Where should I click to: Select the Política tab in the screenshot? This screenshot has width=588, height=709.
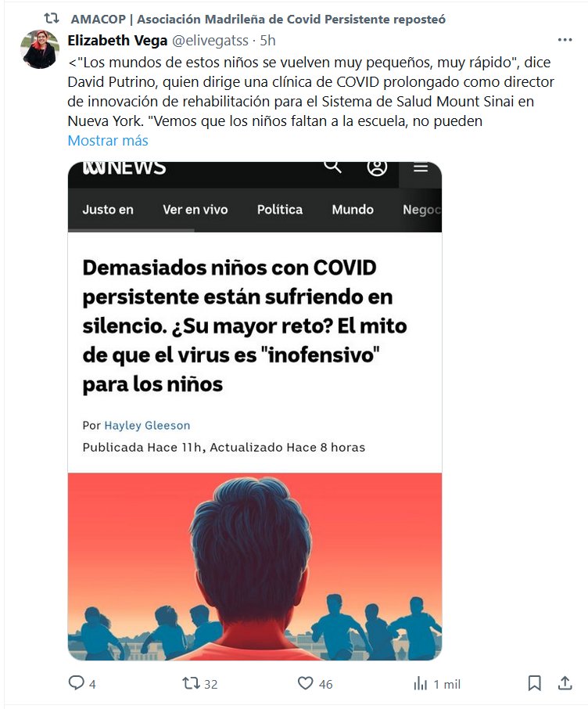click(280, 210)
